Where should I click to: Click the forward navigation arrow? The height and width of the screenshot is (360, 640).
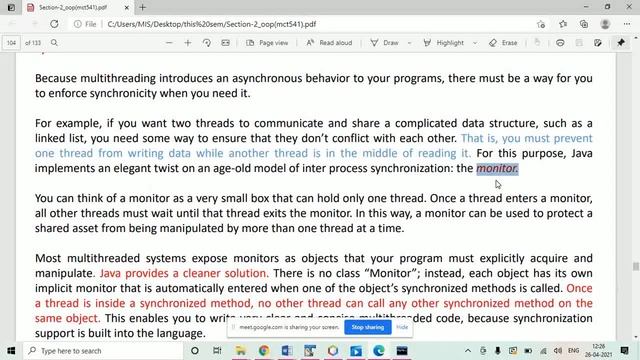coord(34,24)
